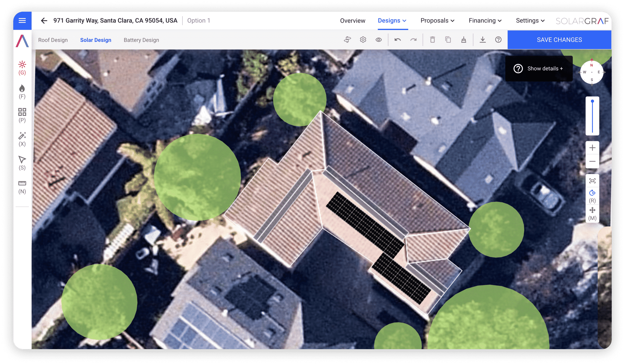Screen dimensions: 625x364
Task: Zoom in with the plus button
Action: click(592, 148)
